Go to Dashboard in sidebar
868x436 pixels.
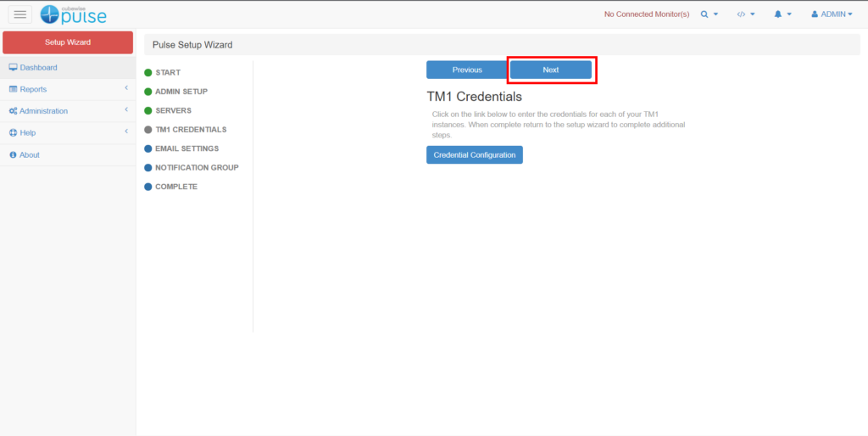68,68
